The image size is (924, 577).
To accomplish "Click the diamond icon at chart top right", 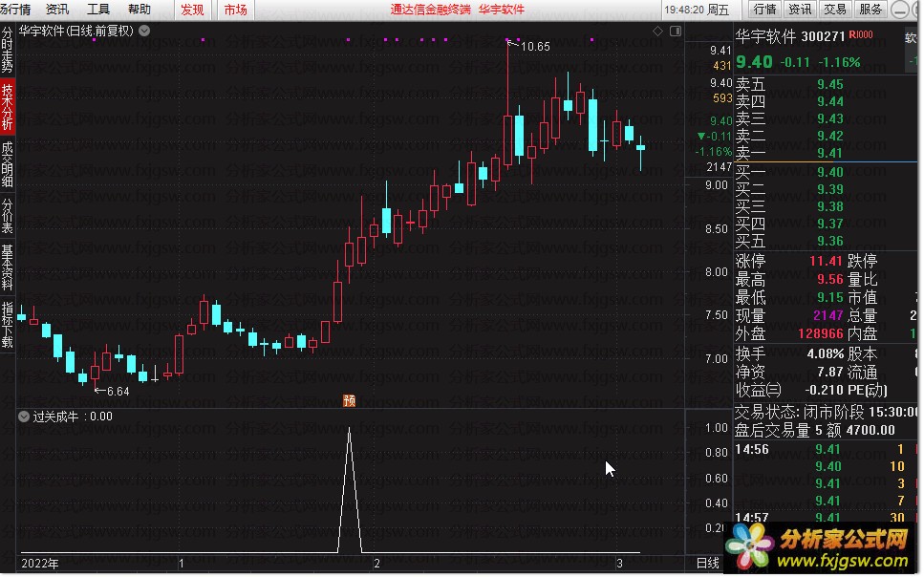I will [x=658, y=31].
